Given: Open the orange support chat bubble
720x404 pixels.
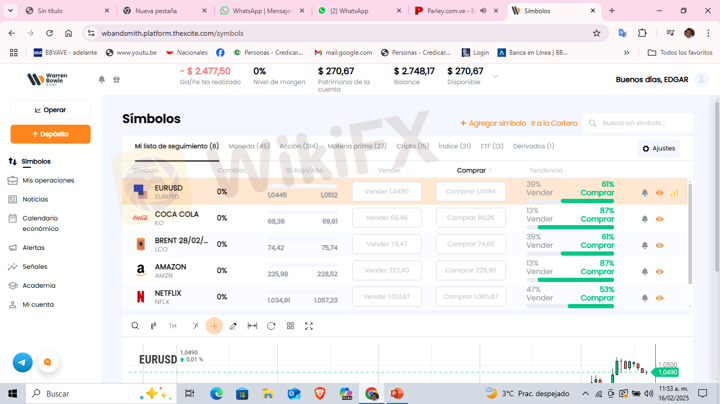Looking at the screenshot, I should 48,362.
